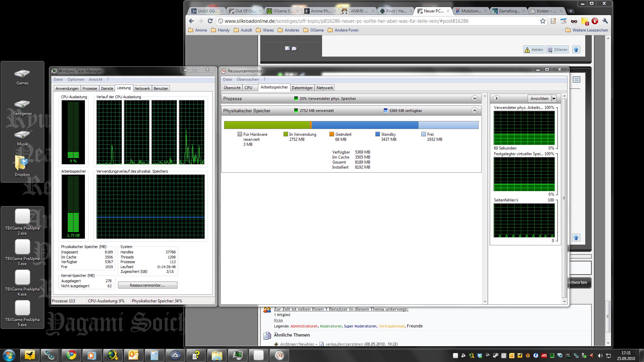The width and height of the screenshot is (644, 362).
Task: Click the masked incognito extension icon
Action: [574, 21]
